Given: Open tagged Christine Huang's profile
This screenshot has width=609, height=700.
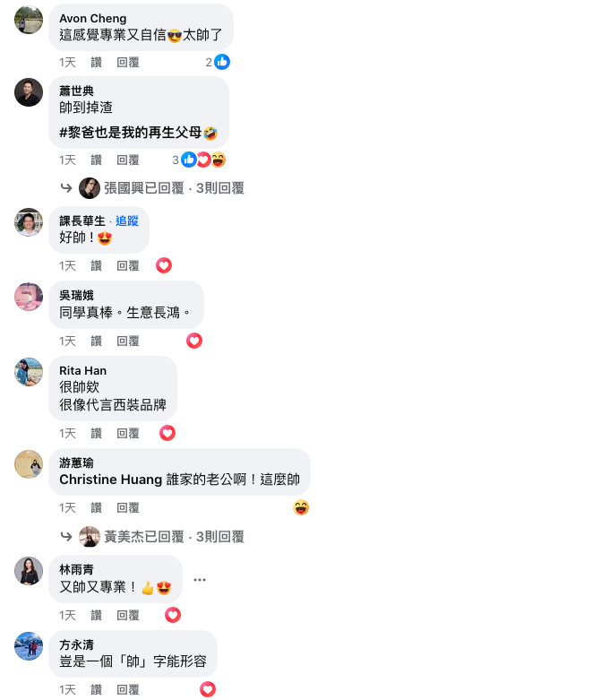Looking at the screenshot, I should [x=111, y=480].
